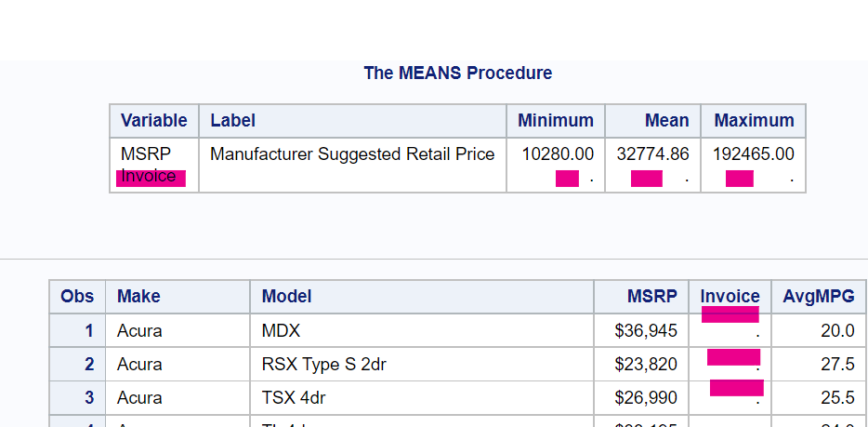Image resolution: width=868 pixels, height=427 pixels.
Task: Click the Maximum column header
Action: 754,120
